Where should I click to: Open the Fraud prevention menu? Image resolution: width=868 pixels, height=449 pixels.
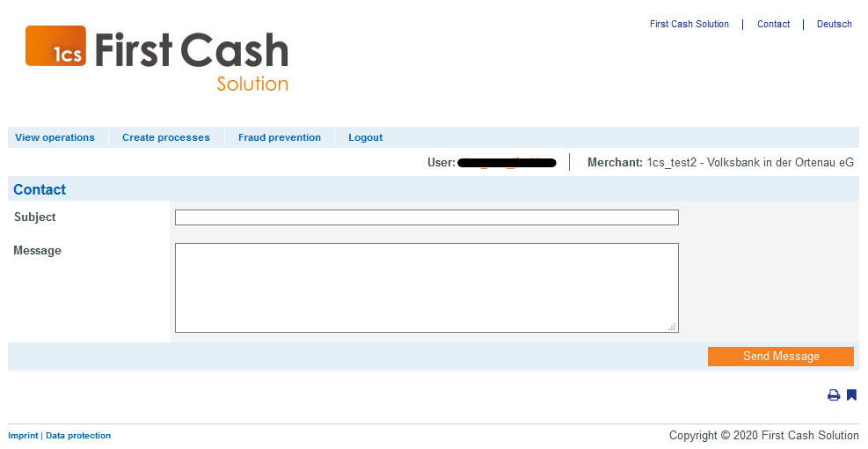[280, 137]
